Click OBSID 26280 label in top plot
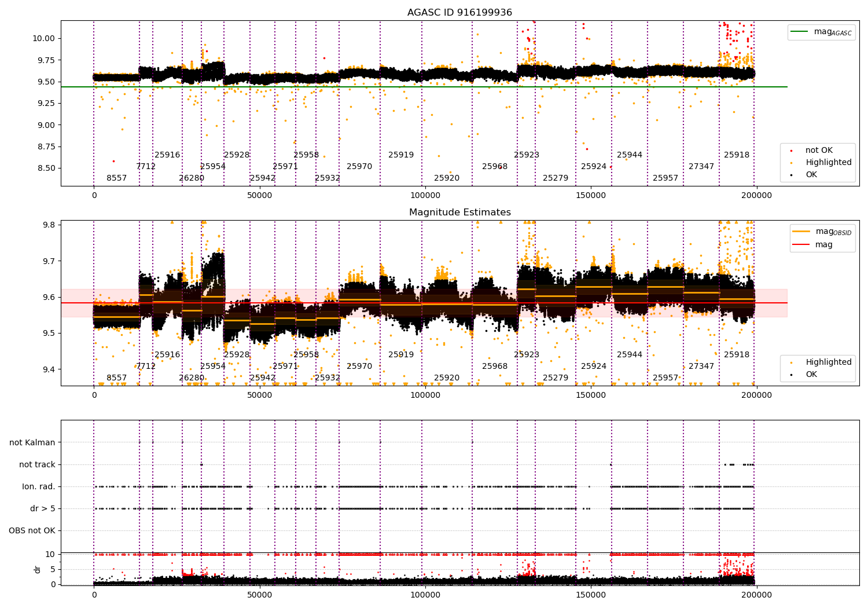The height and width of the screenshot is (608, 868). click(x=192, y=178)
